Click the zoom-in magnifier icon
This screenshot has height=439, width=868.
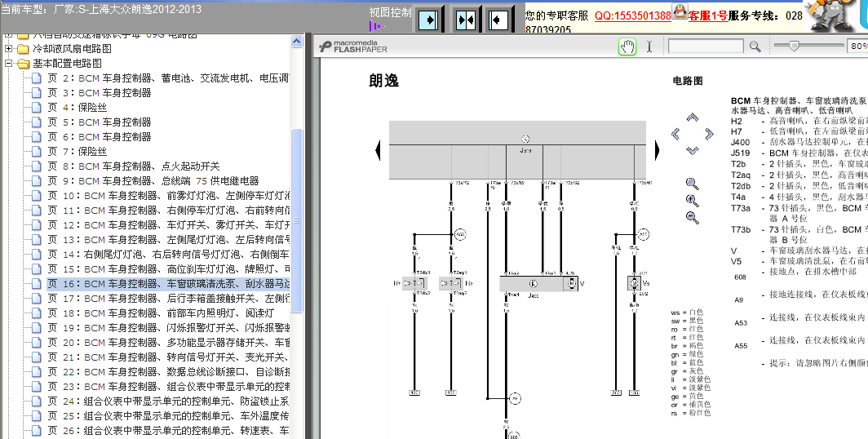(692, 201)
